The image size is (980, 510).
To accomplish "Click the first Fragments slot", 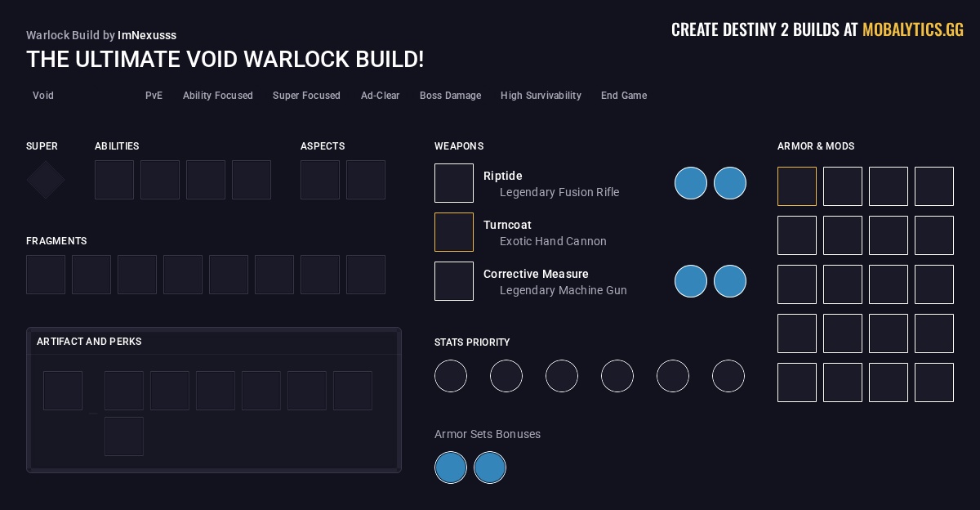I will pyautogui.click(x=46, y=275).
